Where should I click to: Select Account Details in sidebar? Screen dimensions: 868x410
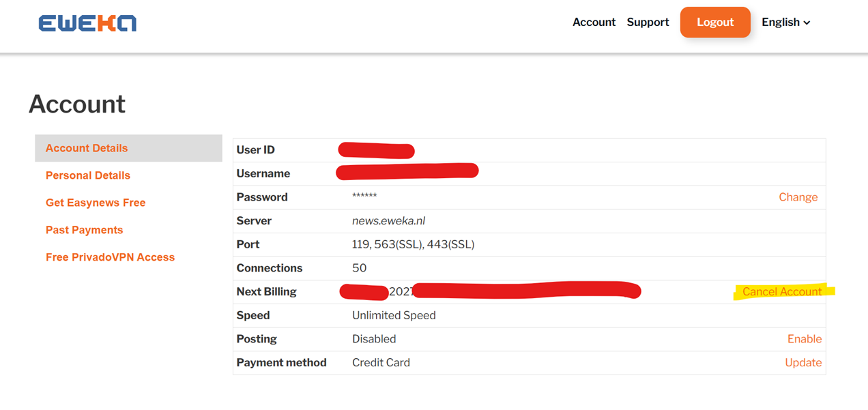87,148
